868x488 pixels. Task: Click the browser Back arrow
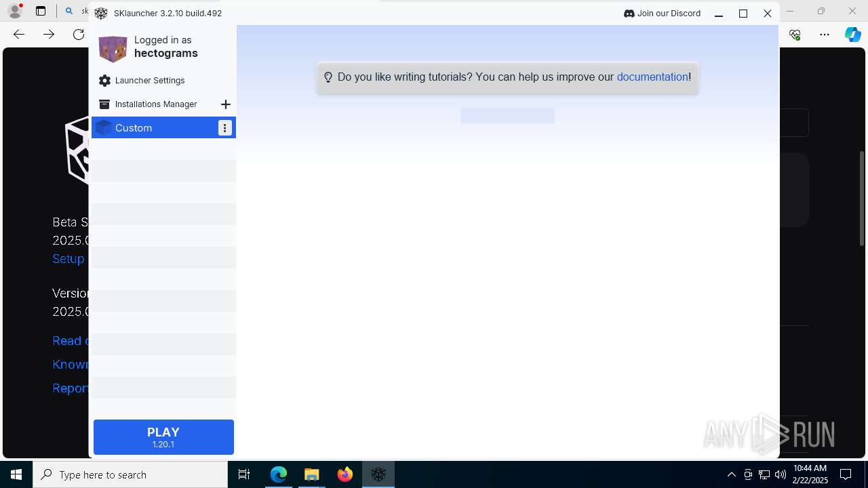click(x=19, y=35)
